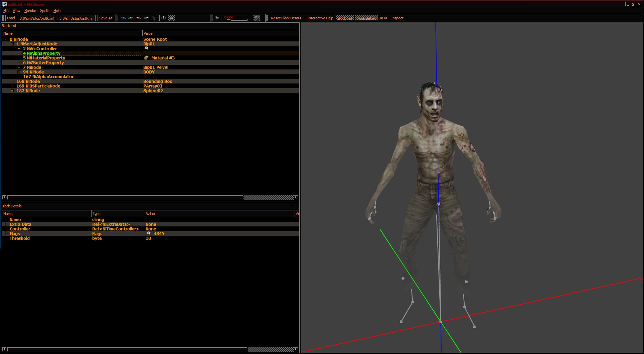
Task: Select the Threshold value 10
Action: coord(148,238)
